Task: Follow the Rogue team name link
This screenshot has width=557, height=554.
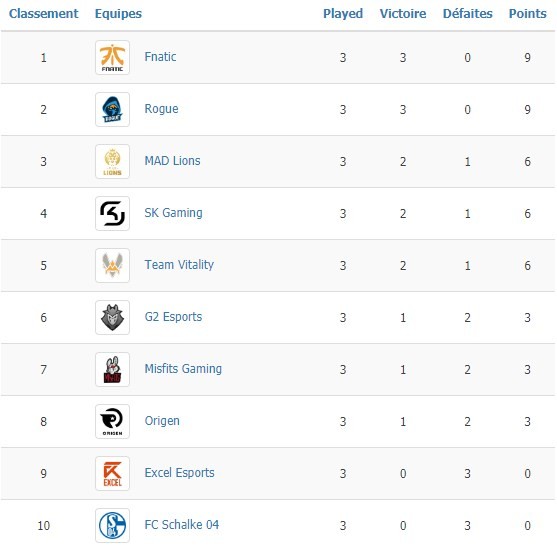Action: pos(161,109)
